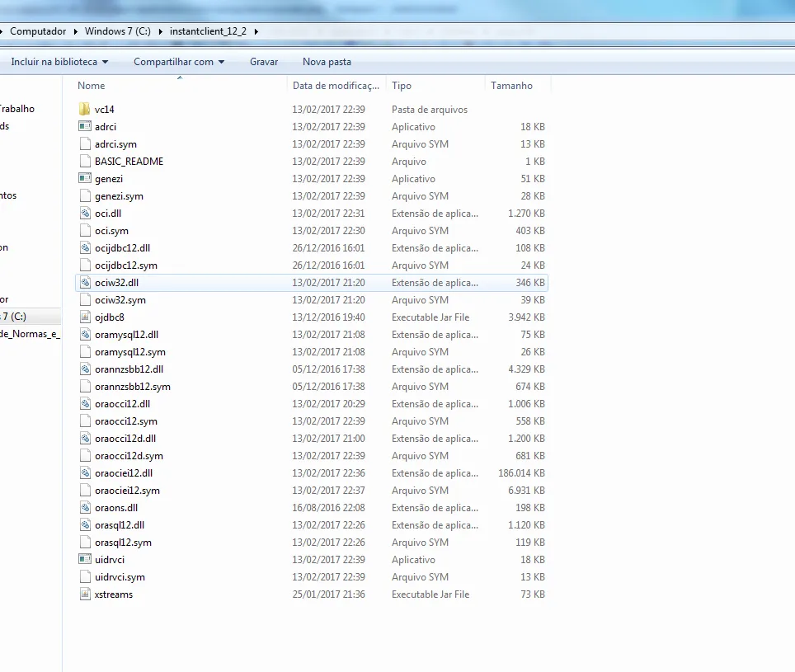The width and height of the screenshot is (795, 672).
Task: Select the (C:) drive in navigation pane
Action: click(x=30, y=317)
